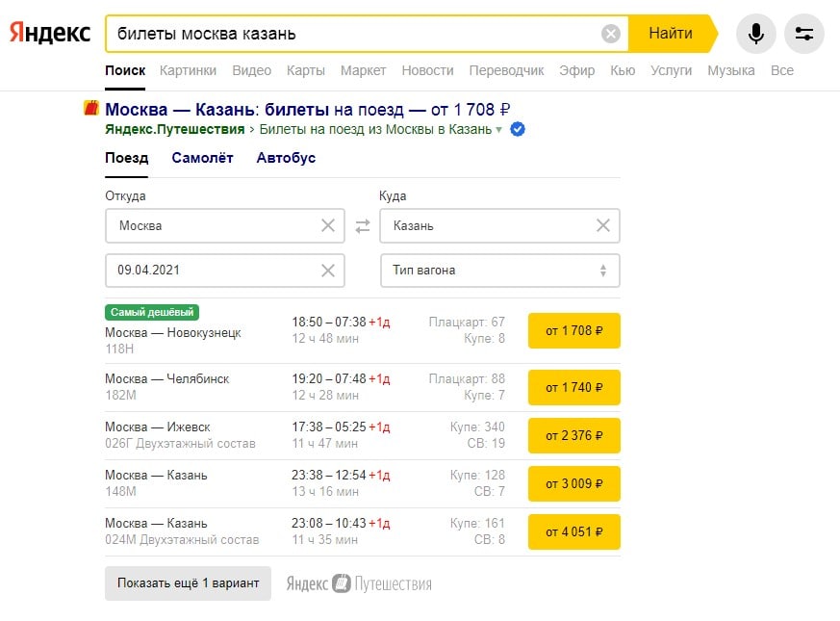The width and height of the screenshot is (840, 621).
Task: Click departure time 18:50 – 07:38
Action: (x=329, y=322)
